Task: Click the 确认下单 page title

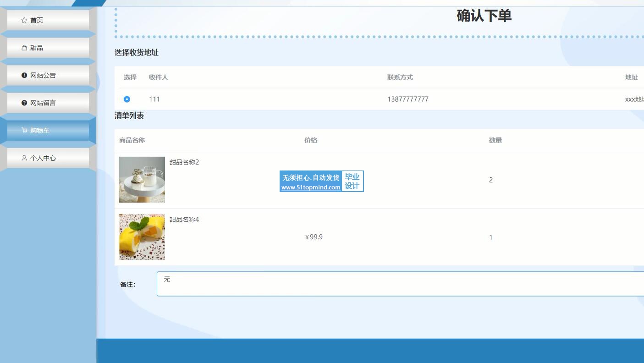Action: (x=484, y=16)
